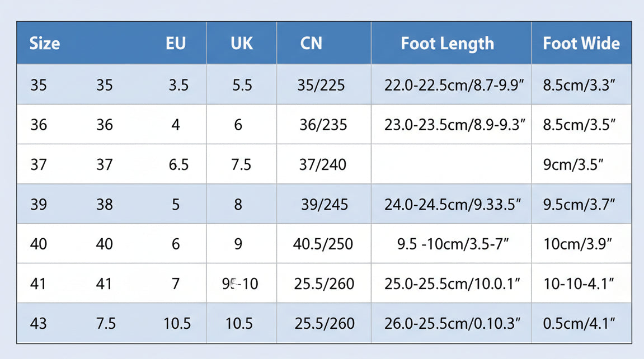Select the 36/235 cell
The width and height of the screenshot is (644, 359).
point(323,125)
